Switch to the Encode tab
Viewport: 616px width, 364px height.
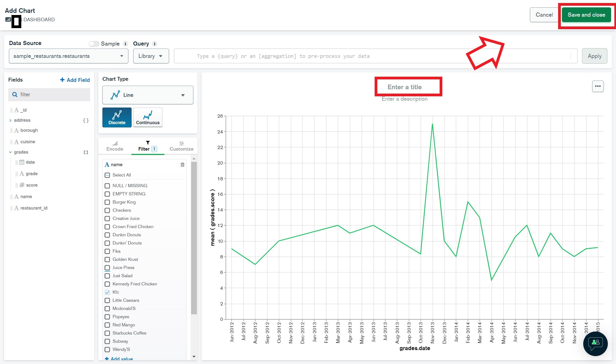point(115,146)
